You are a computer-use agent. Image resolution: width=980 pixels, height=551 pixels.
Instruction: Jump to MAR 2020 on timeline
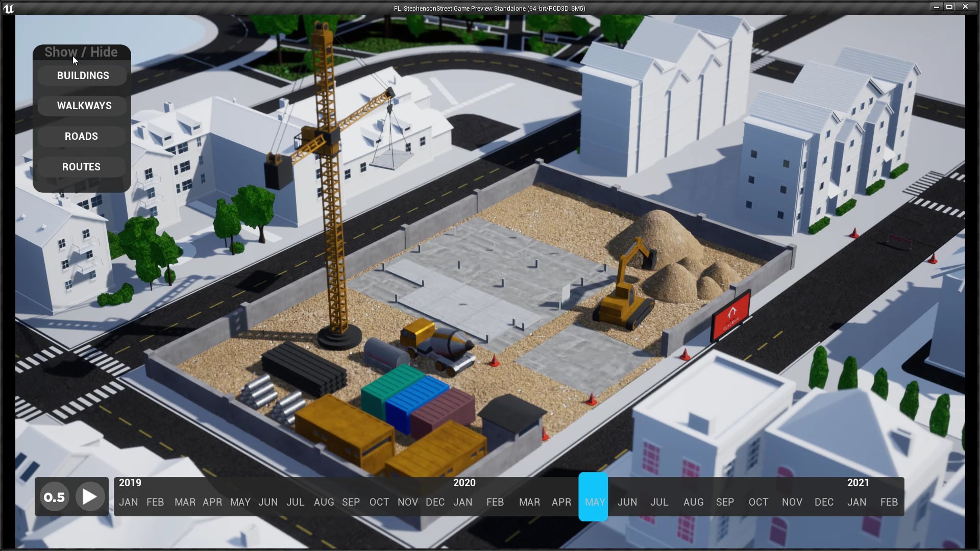[x=530, y=502]
